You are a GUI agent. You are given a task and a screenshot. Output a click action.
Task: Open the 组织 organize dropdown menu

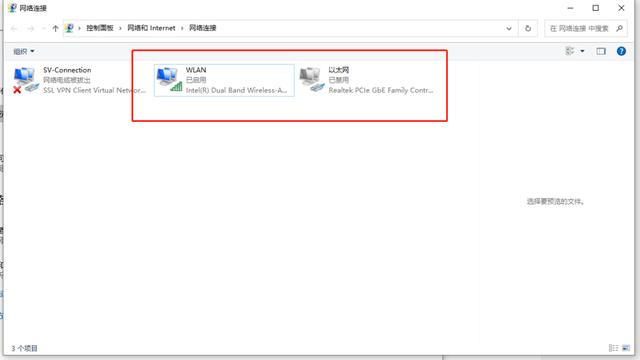pyautogui.click(x=24, y=51)
